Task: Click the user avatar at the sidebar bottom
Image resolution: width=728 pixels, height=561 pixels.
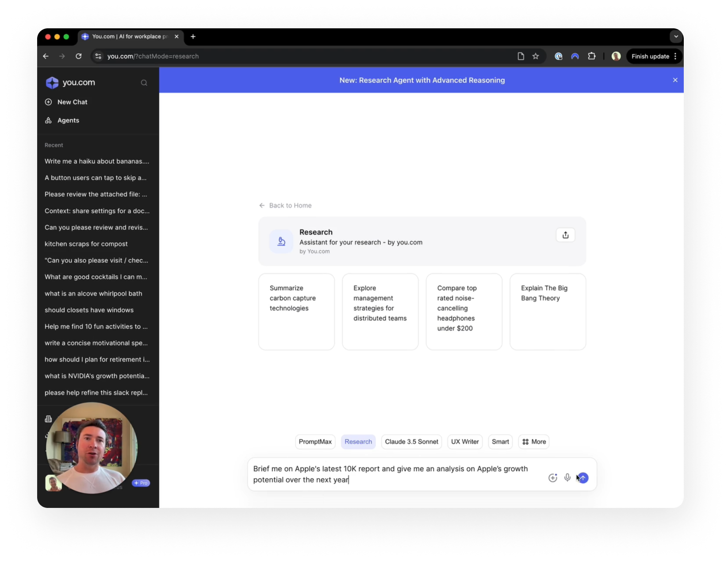Action: coord(53,483)
